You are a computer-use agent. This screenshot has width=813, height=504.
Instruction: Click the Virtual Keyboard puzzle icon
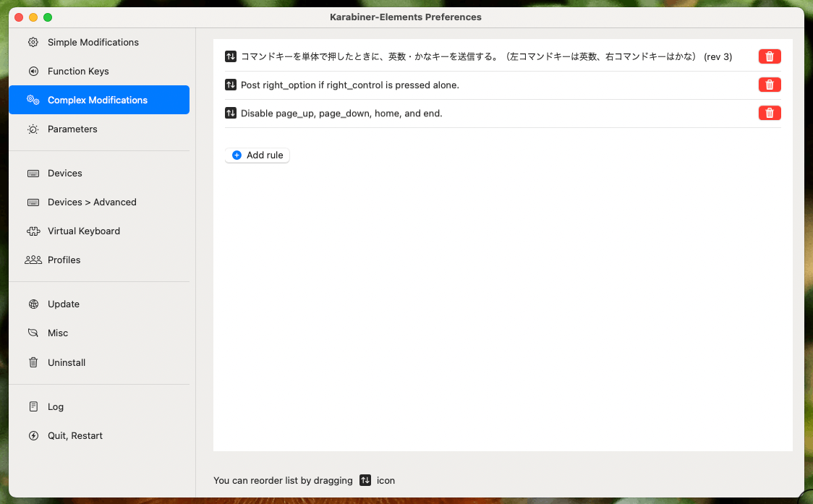coord(33,231)
